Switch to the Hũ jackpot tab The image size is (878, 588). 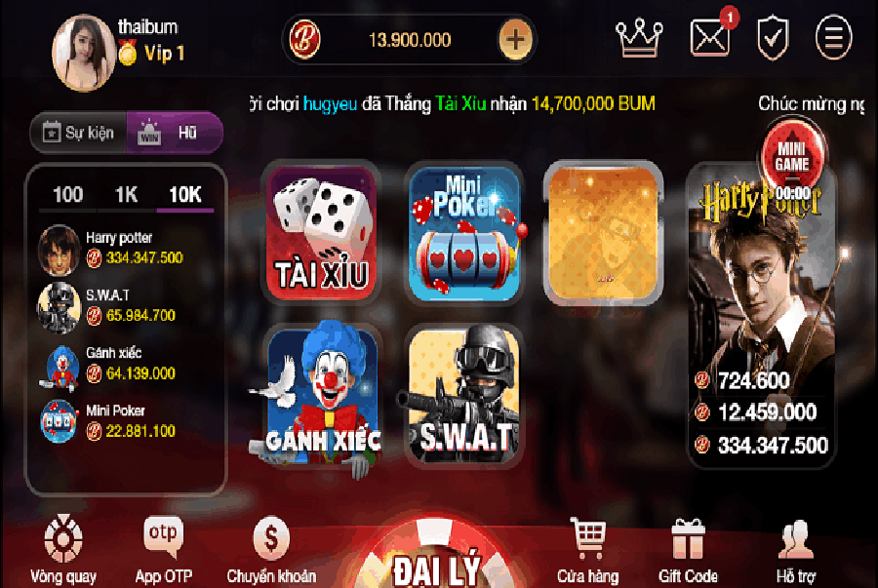pyautogui.click(x=175, y=133)
